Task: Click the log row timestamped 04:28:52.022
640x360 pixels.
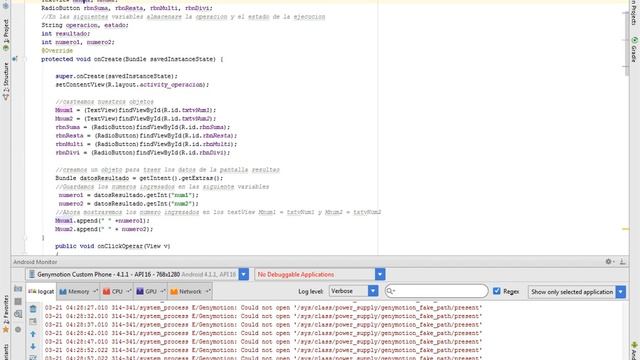Action: 263,350
